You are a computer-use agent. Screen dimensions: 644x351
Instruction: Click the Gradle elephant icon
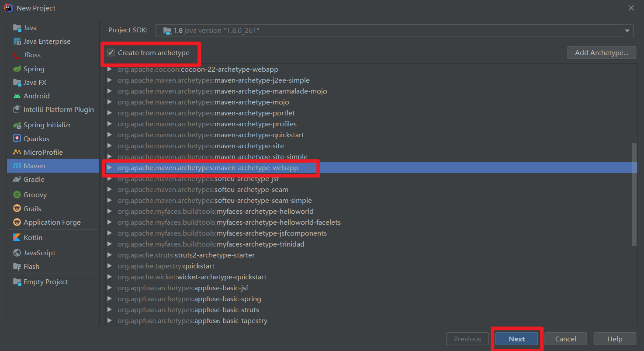[17, 180]
